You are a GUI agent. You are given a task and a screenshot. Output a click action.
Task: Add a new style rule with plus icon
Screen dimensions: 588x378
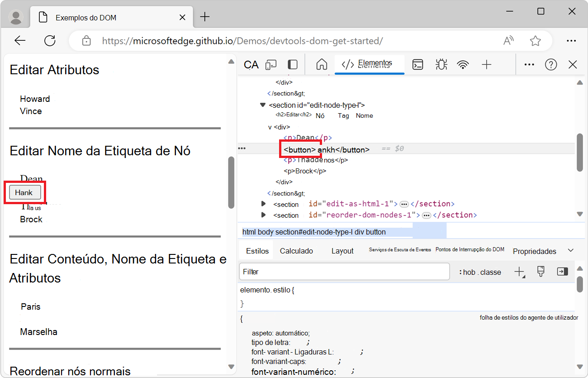pos(519,272)
